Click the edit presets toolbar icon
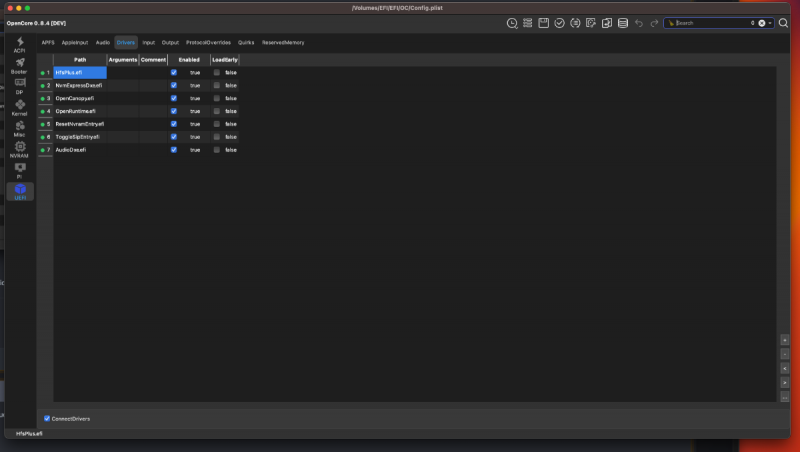 click(x=591, y=23)
